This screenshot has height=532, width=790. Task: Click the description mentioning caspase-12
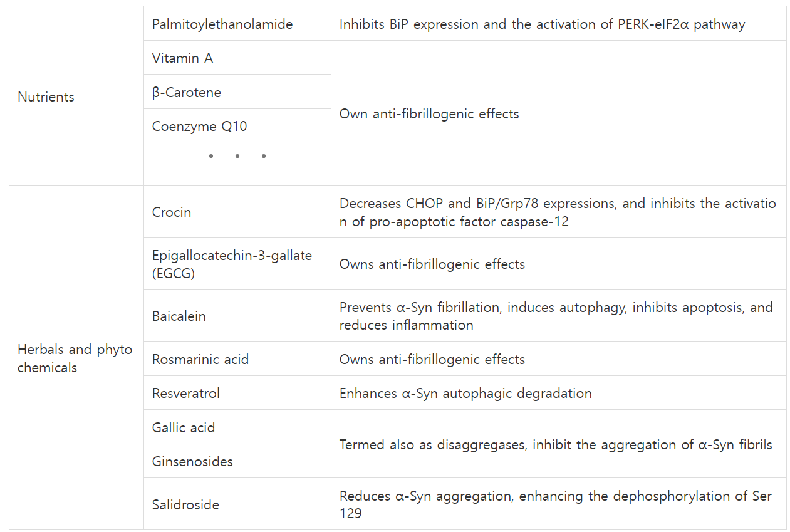click(x=557, y=212)
